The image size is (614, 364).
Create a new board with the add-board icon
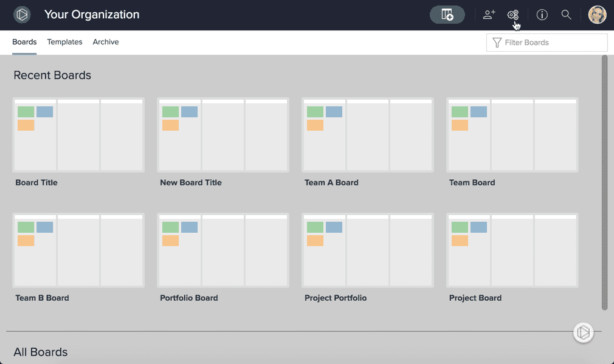click(447, 15)
